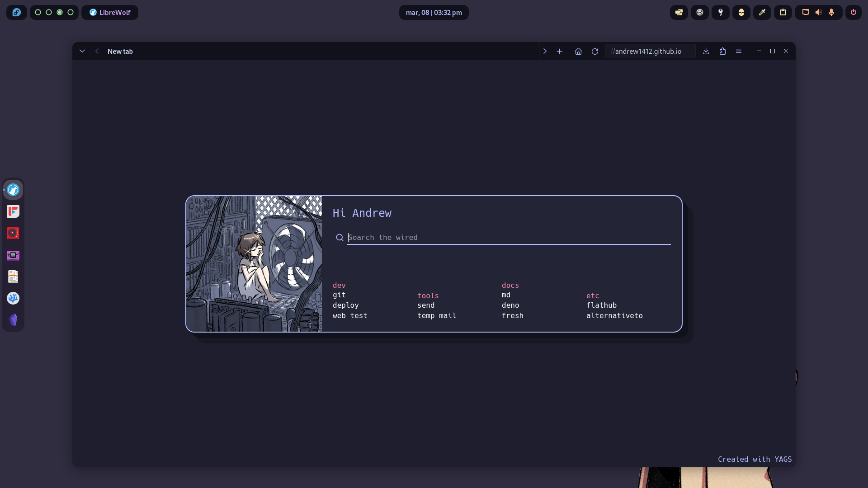Open the Fedora launcher icon in top bar
Image resolution: width=868 pixels, height=488 pixels.
coord(17,12)
